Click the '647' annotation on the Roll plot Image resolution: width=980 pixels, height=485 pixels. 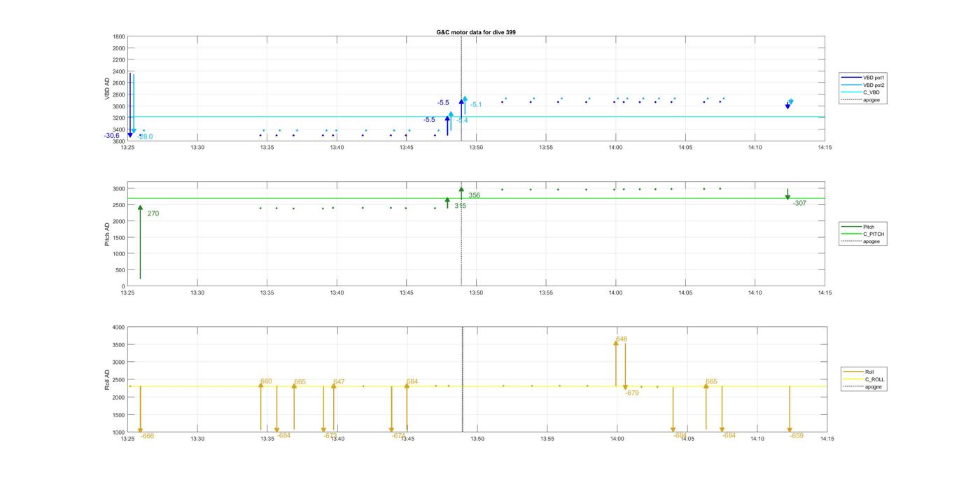[x=339, y=382]
